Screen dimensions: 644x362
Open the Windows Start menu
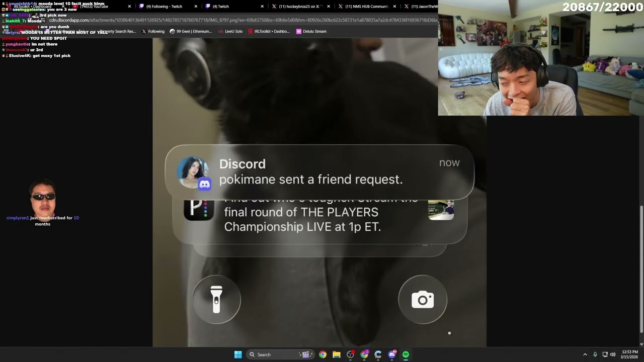point(238,354)
